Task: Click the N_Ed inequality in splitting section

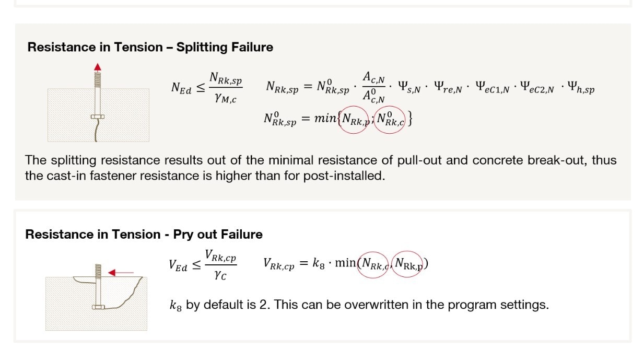Action: pyautogui.click(x=206, y=87)
